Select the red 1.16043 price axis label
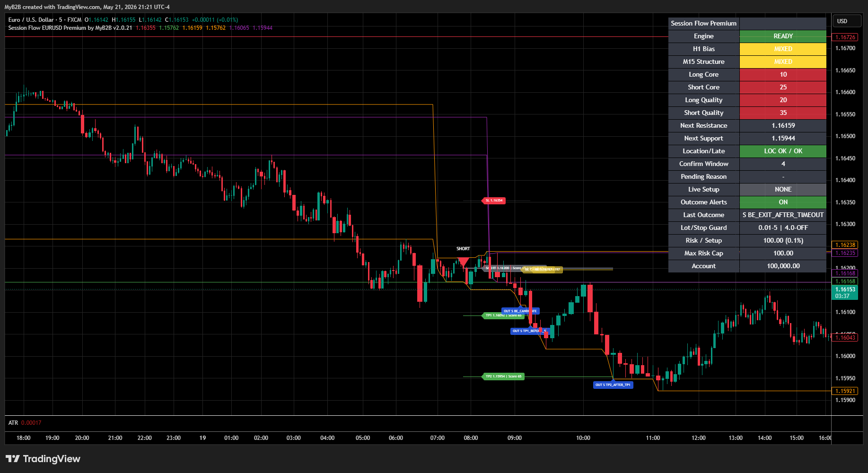The image size is (868, 473). [845, 338]
